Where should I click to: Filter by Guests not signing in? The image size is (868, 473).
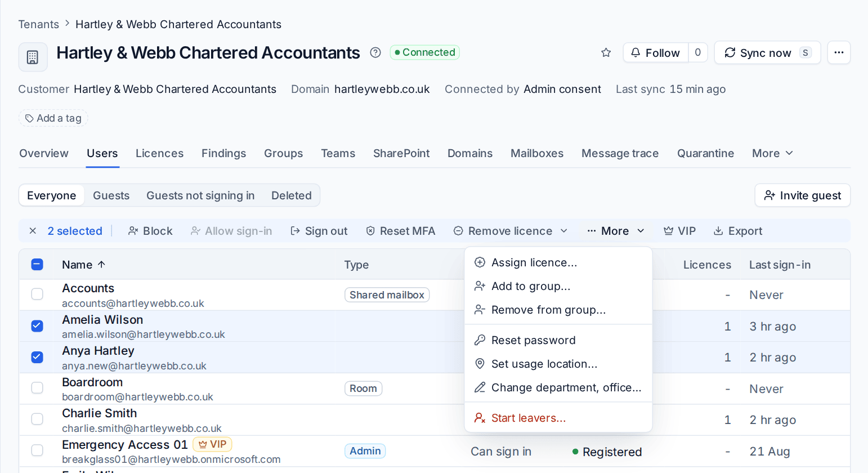200,195
